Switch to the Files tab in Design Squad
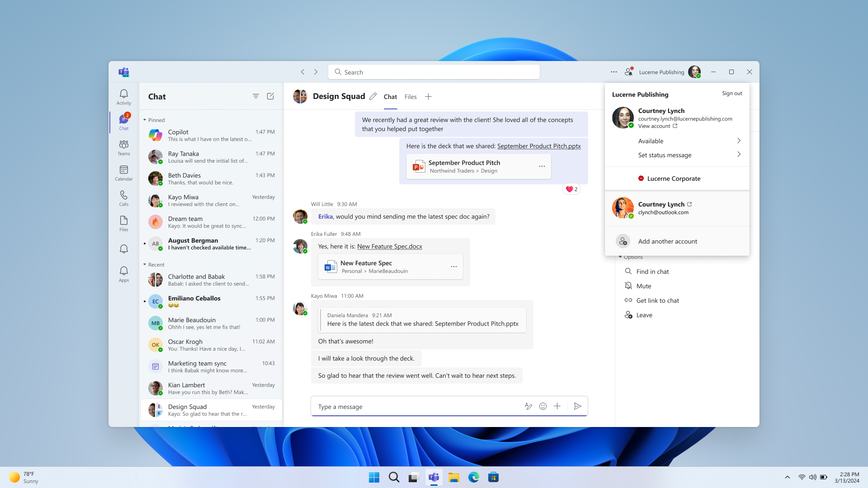Screen dimensions: 868x488 pos(411,97)
